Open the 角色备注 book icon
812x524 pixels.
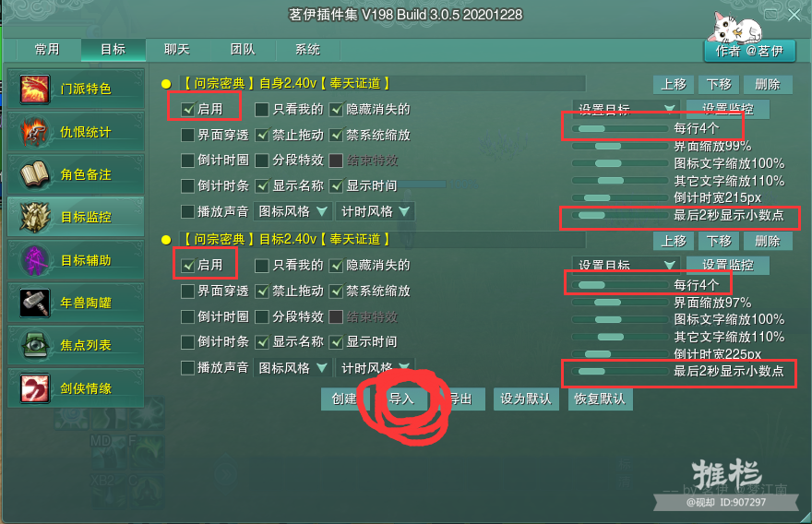tap(35, 174)
